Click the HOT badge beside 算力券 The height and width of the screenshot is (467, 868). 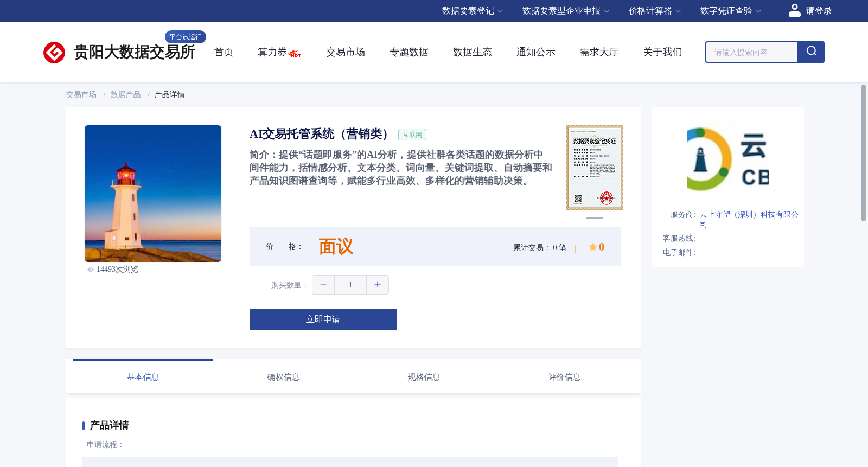tap(295, 54)
